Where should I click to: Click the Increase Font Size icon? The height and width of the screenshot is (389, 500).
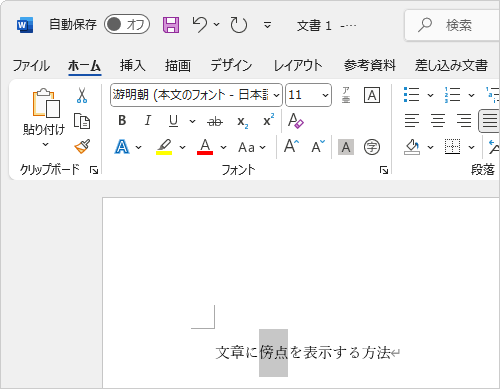click(x=291, y=146)
